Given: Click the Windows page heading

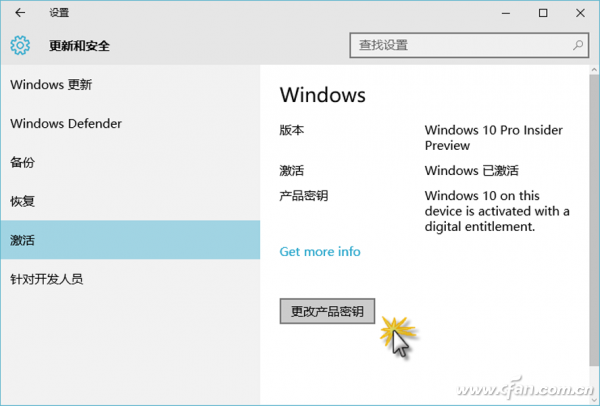Looking at the screenshot, I should (x=323, y=95).
